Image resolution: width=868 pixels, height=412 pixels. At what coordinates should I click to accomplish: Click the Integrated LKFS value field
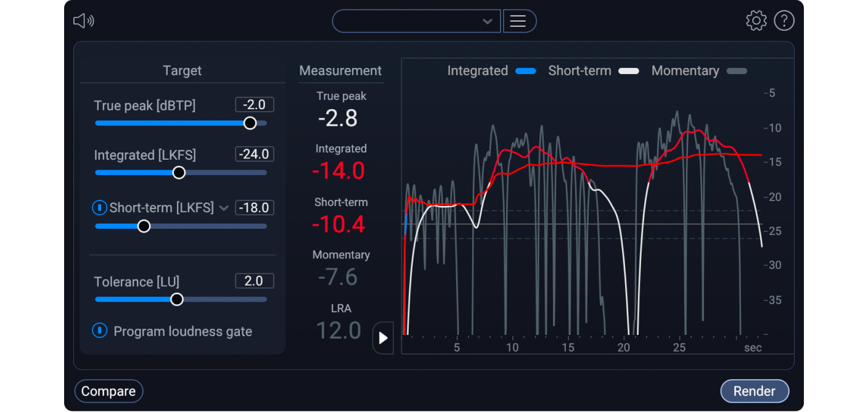(254, 154)
